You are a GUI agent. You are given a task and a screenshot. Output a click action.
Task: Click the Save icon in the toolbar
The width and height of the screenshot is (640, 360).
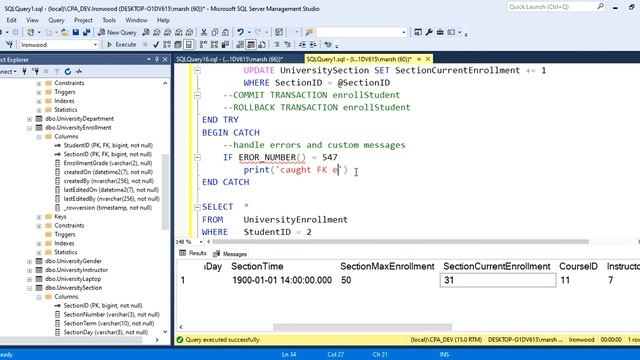coord(76,32)
